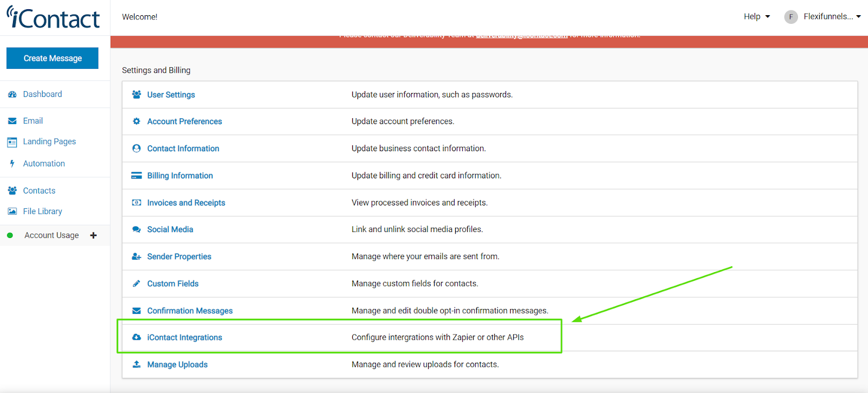Click the green Account Usage status dot
Screen dimensions: 868x393
pyautogui.click(x=10, y=235)
